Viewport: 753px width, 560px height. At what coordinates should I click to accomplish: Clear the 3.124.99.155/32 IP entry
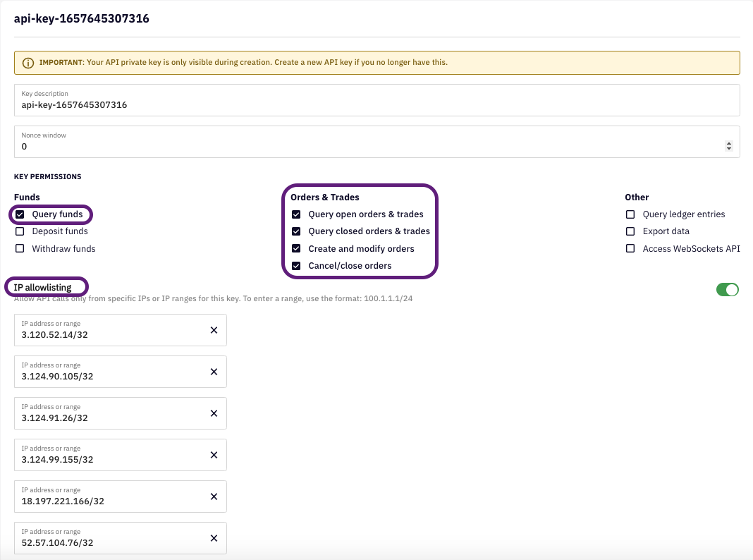(x=214, y=455)
